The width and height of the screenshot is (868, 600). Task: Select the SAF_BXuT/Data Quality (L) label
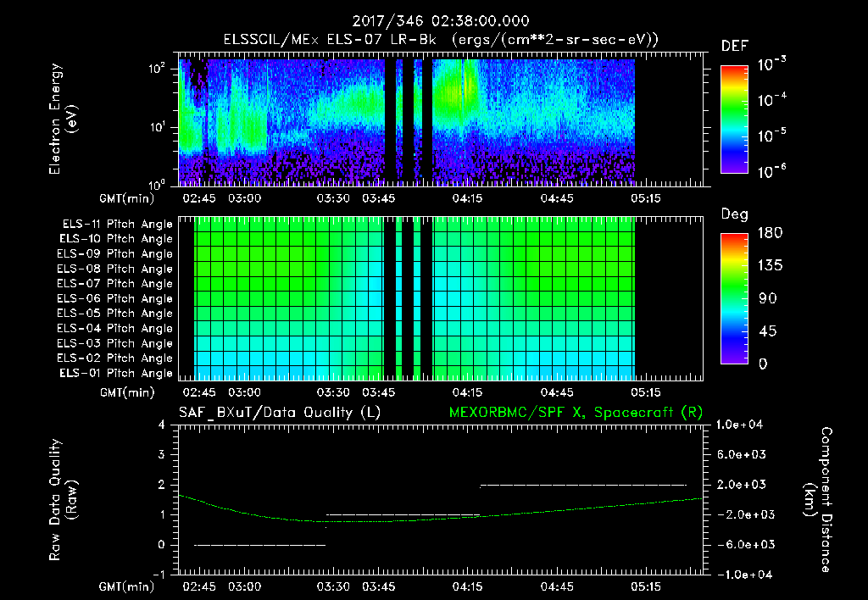[x=278, y=413]
